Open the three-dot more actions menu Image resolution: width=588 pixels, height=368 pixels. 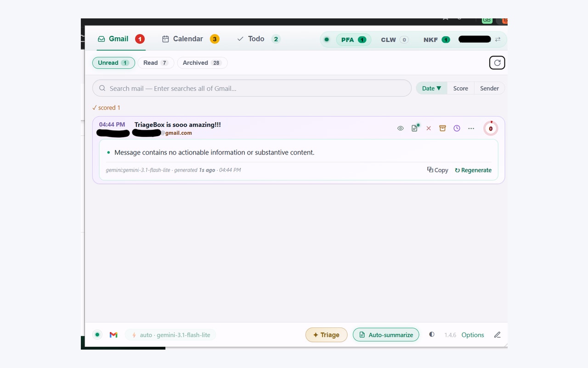471,128
